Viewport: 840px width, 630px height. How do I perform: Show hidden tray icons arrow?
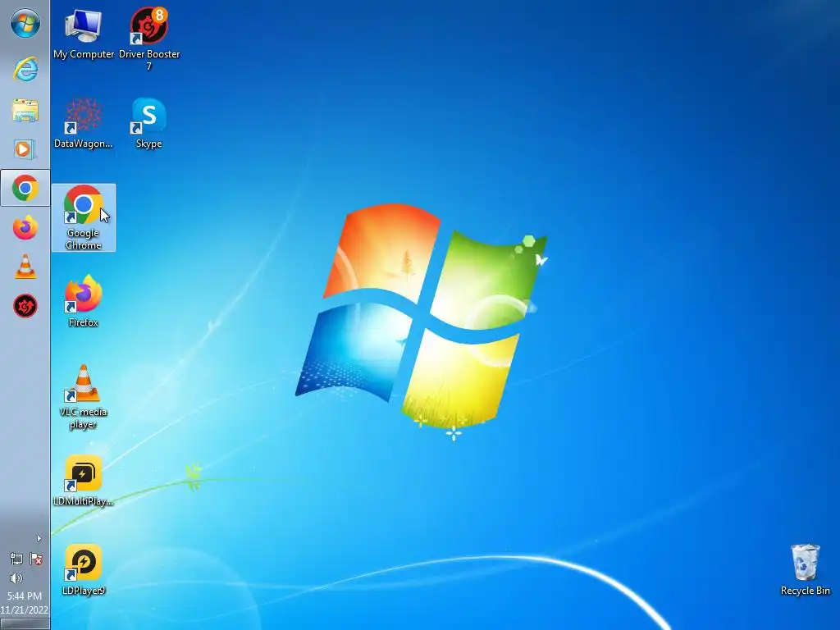coord(39,538)
